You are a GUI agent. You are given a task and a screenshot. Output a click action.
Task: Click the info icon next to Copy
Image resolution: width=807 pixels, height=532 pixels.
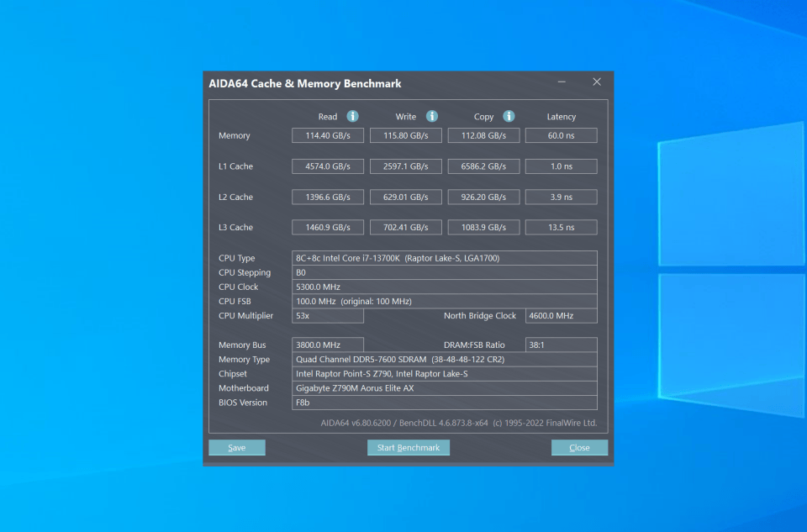pos(509,117)
